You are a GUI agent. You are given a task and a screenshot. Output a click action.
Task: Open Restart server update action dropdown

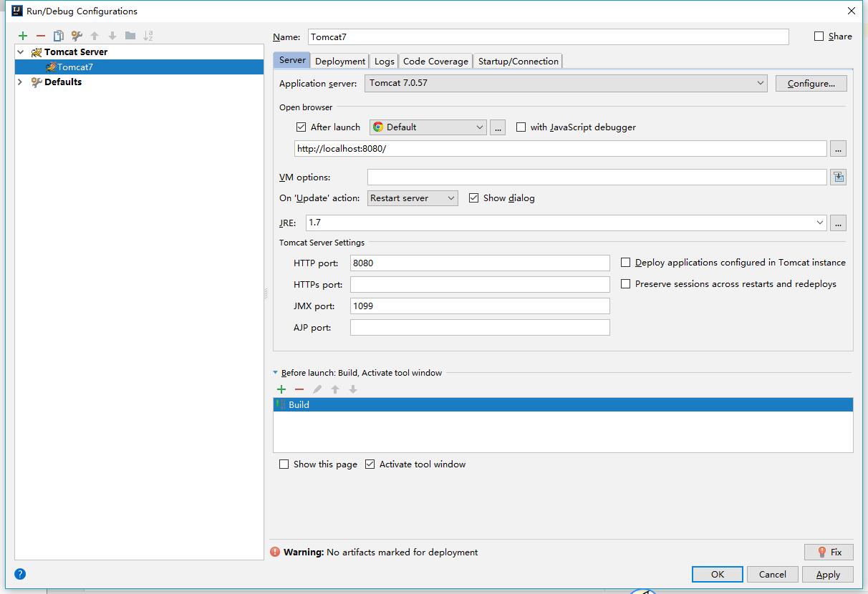pos(413,198)
